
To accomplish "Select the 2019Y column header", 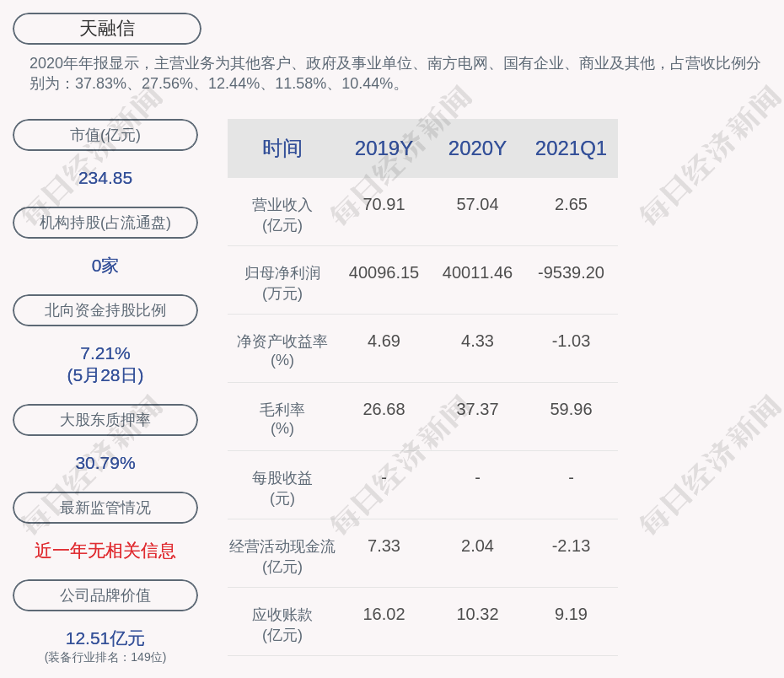I will coord(384,148).
